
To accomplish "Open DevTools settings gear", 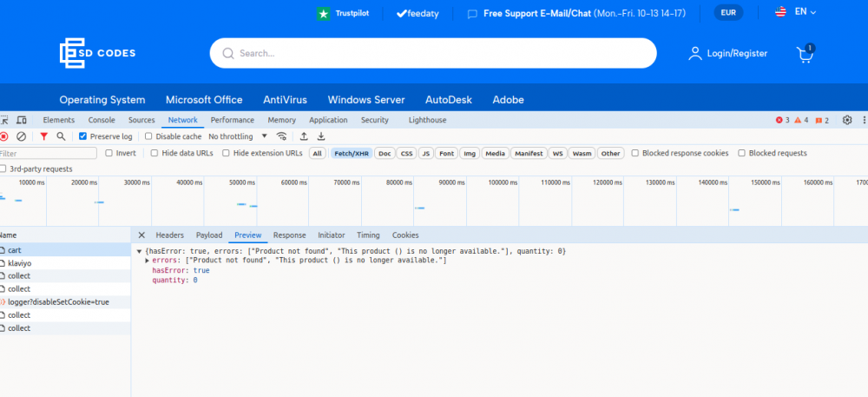I will click(x=847, y=120).
